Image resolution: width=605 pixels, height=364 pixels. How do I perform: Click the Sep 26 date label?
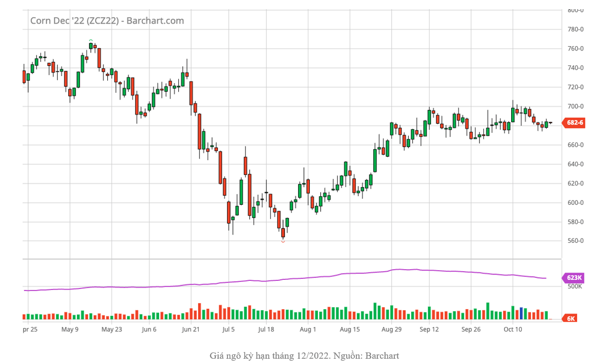coord(471,329)
